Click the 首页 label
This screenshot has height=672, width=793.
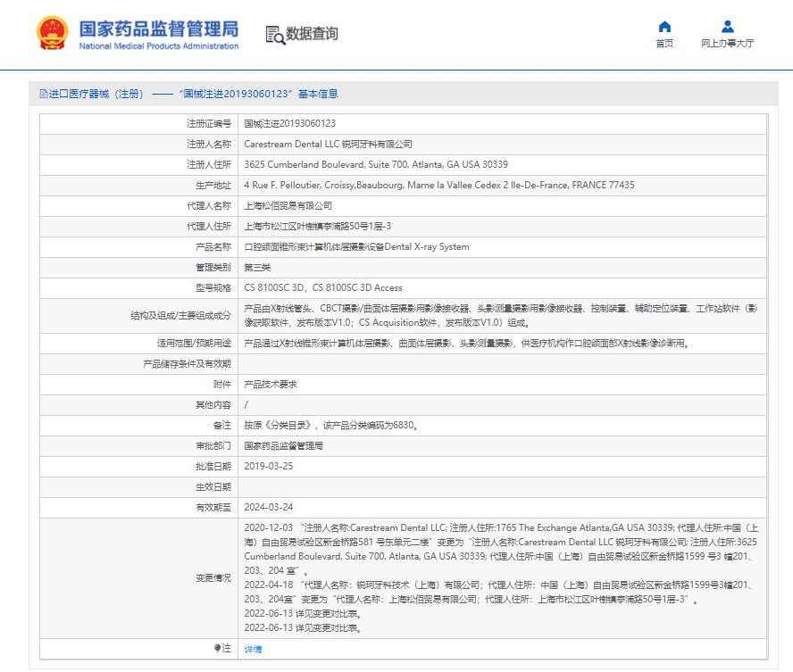coord(664,44)
